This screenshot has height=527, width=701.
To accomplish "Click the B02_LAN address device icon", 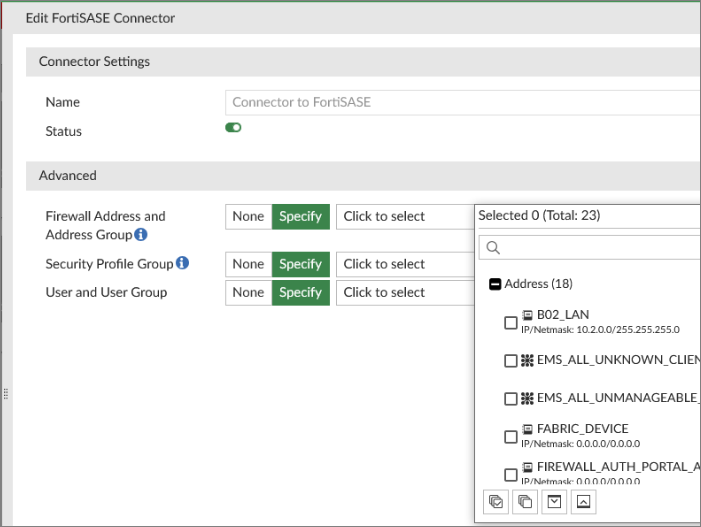I will coord(528,315).
